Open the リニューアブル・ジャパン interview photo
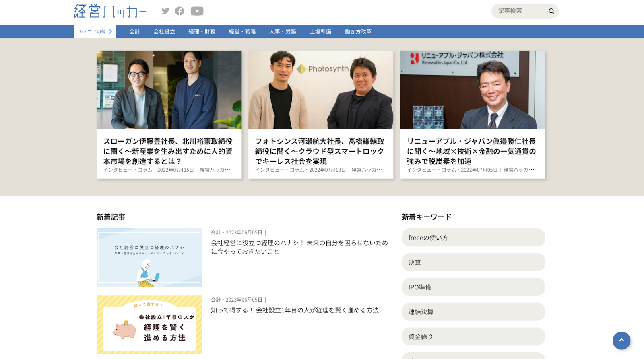The height and width of the screenshot is (359, 644). pos(473,90)
